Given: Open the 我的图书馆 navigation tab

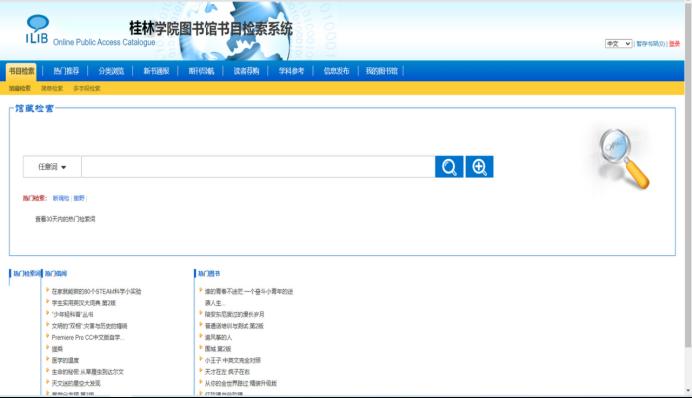Looking at the screenshot, I should (381, 71).
